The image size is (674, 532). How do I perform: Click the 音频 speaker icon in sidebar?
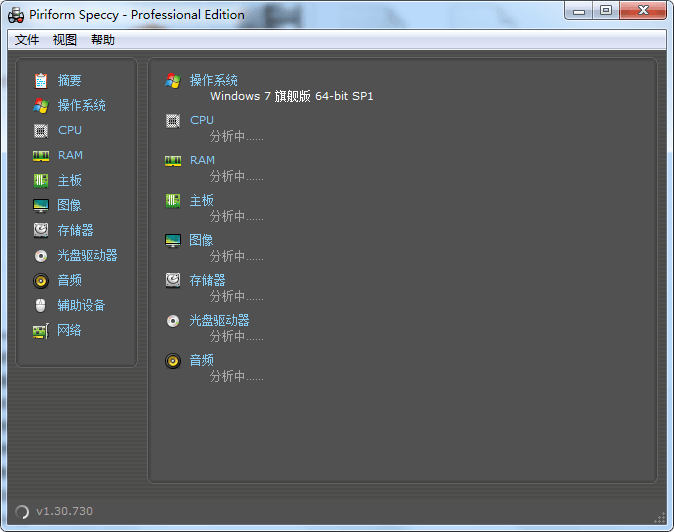[x=41, y=280]
